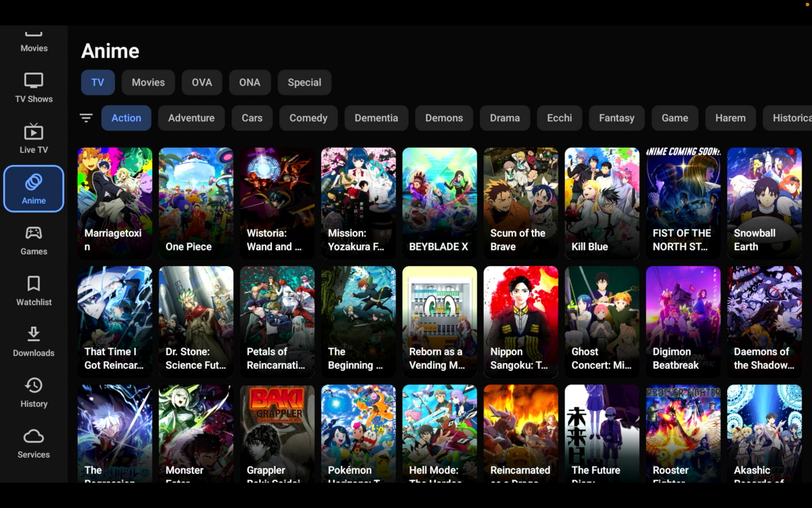Open Petals of Reincarnati... poster

click(278, 322)
